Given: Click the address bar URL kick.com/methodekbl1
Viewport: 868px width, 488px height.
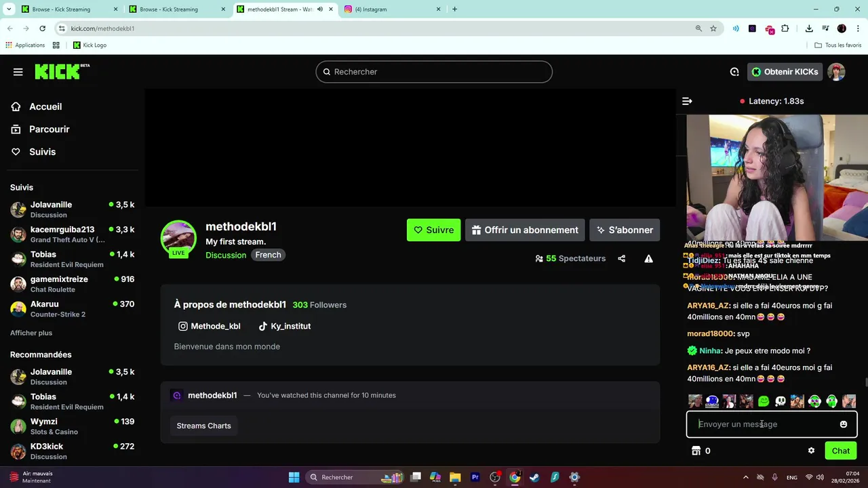Looking at the screenshot, I should point(102,28).
